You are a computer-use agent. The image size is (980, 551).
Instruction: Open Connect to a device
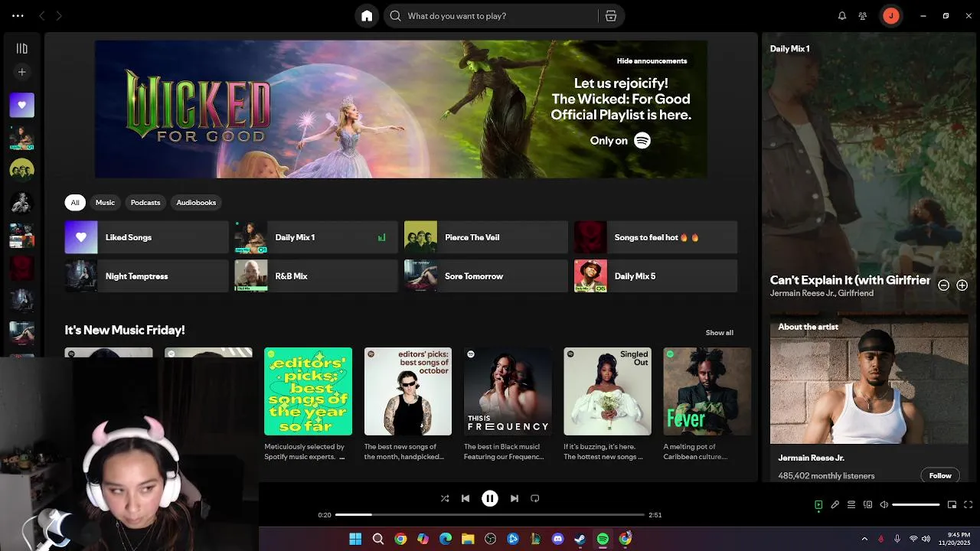coord(867,505)
